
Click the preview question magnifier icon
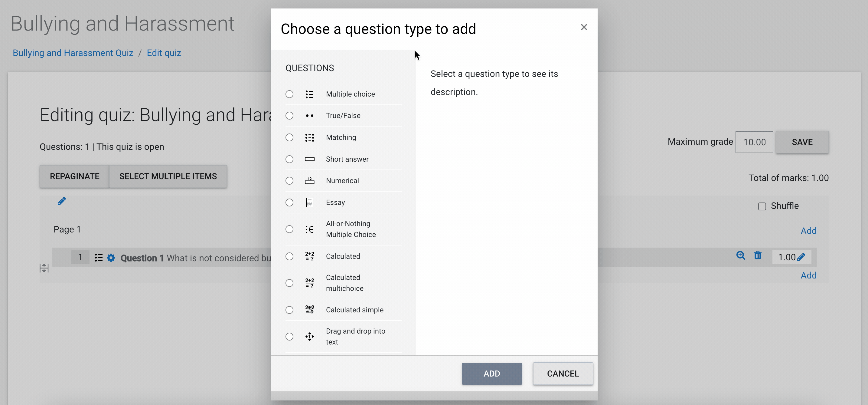[x=740, y=255]
